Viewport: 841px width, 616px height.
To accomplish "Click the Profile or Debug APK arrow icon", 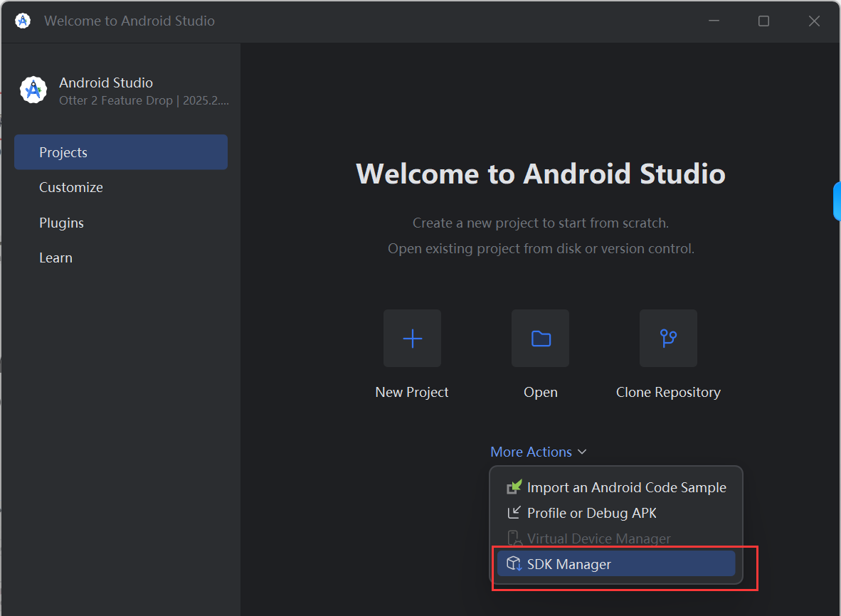I will point(514,513).
